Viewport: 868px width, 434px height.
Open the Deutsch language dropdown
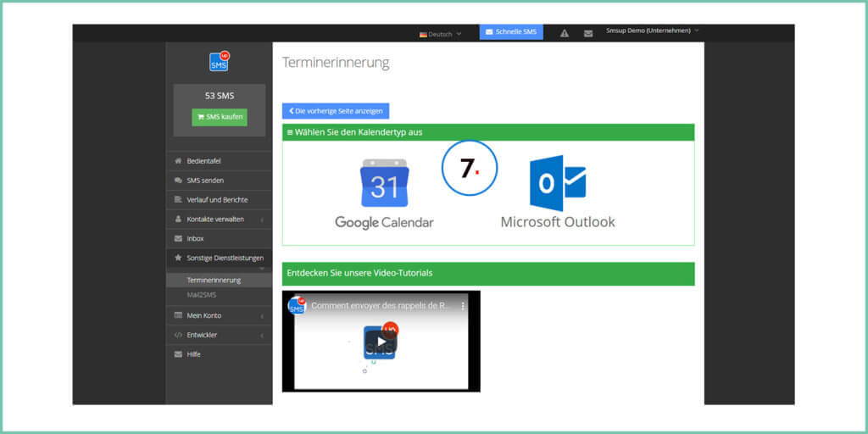pyautogui.click(x=441, y=34)
